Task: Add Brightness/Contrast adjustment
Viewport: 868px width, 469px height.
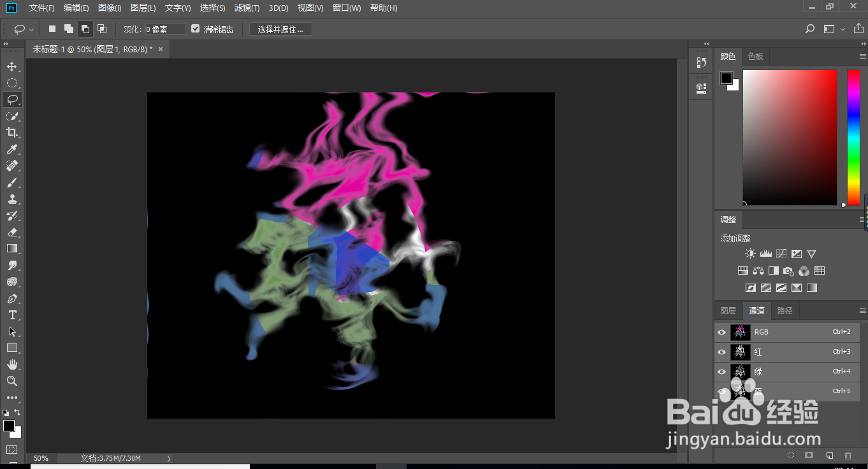Action: pyautogui.click(x=750, y=254)
